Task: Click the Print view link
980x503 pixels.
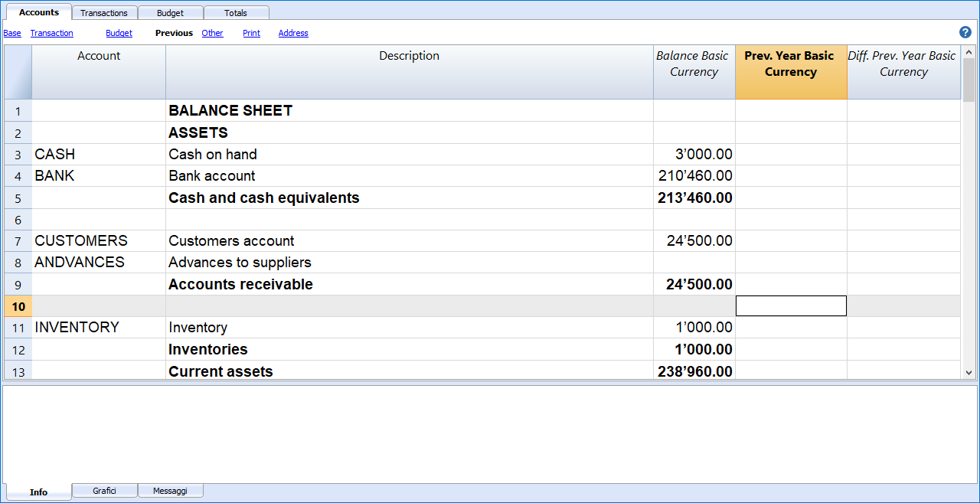Action: pos(251,33)
